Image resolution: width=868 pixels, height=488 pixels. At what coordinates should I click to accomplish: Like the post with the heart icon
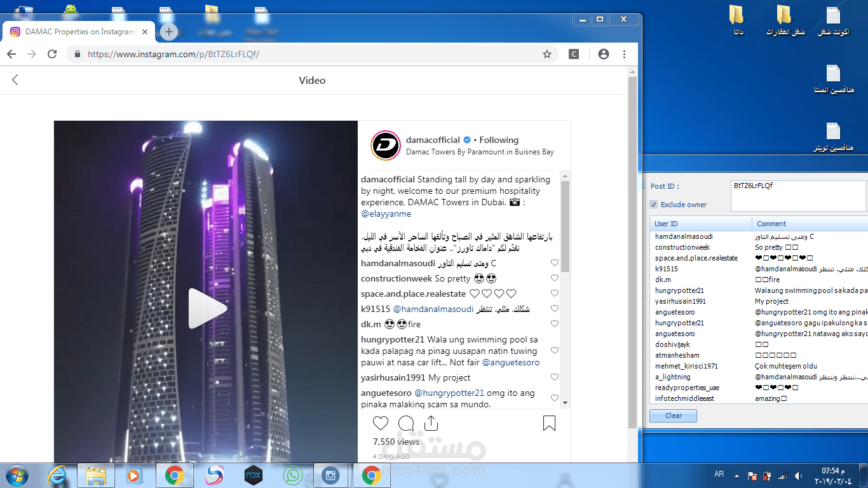[381, 423]
